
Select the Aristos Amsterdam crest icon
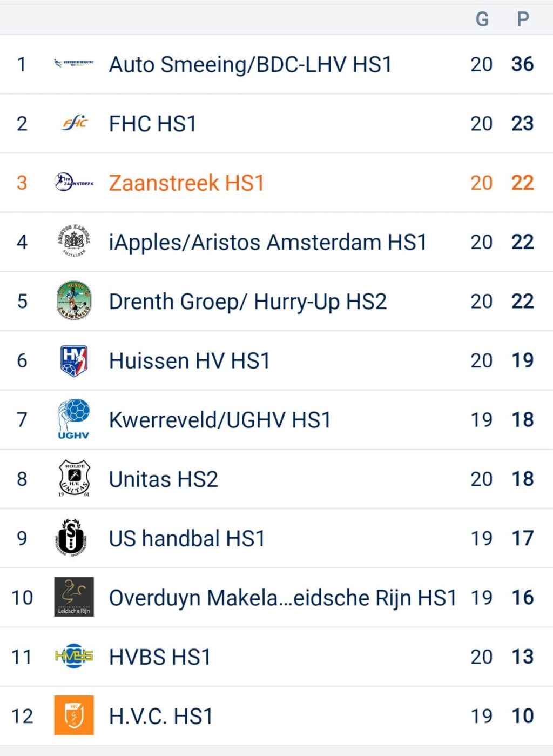click(x=74, y=242)
